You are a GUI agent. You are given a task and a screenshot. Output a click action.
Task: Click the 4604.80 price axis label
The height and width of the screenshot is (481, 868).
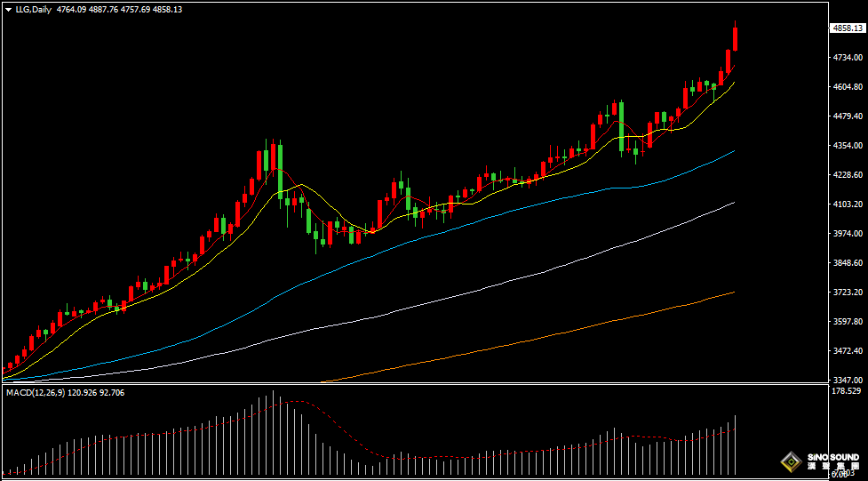(848, 87)
